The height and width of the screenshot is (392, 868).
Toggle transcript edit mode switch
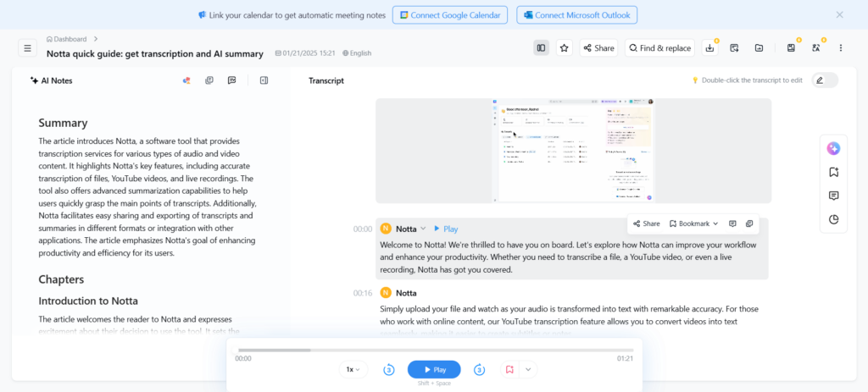click(x=825, y=80)
